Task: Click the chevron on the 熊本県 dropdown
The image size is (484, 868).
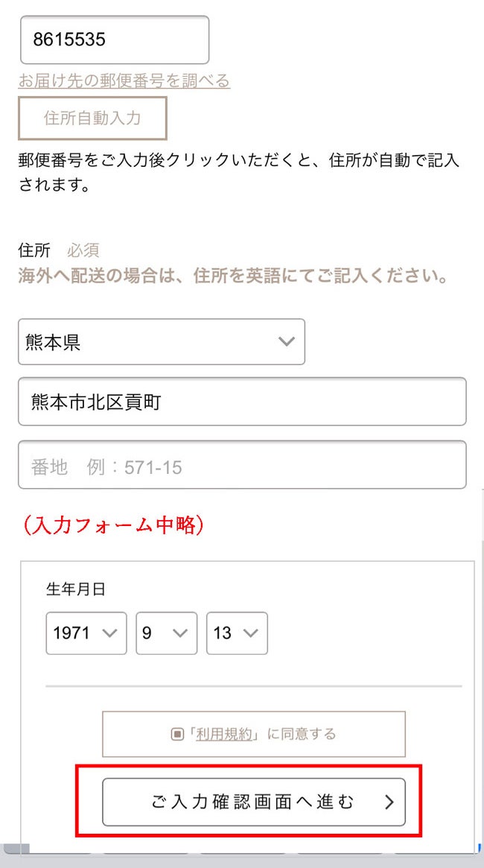Action: 286,342
